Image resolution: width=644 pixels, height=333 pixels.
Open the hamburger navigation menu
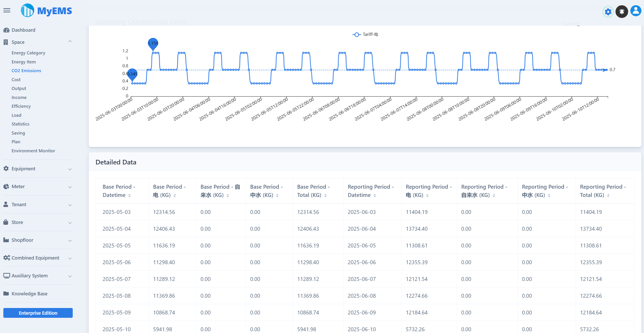tap(7, 10)
